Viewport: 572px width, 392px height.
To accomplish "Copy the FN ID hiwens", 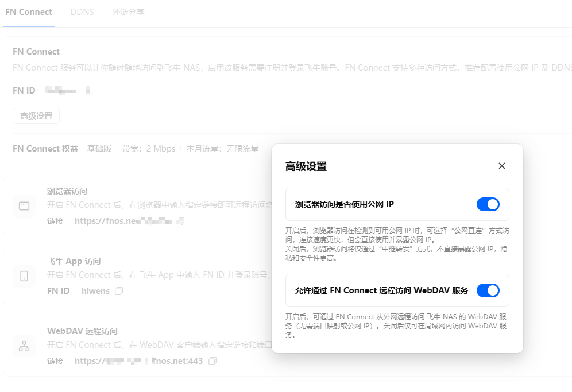I will (119, 291).
